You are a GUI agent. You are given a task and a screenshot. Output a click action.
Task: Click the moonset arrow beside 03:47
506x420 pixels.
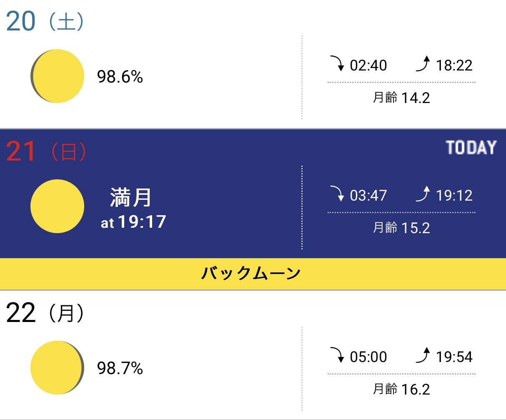click(337, 194)
